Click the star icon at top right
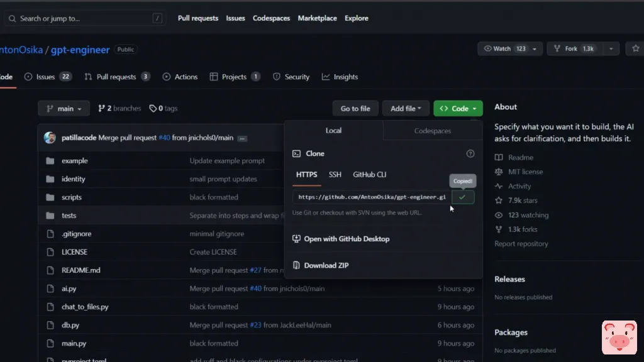This screenshot has height=362, width=644. tap(635, 48)
